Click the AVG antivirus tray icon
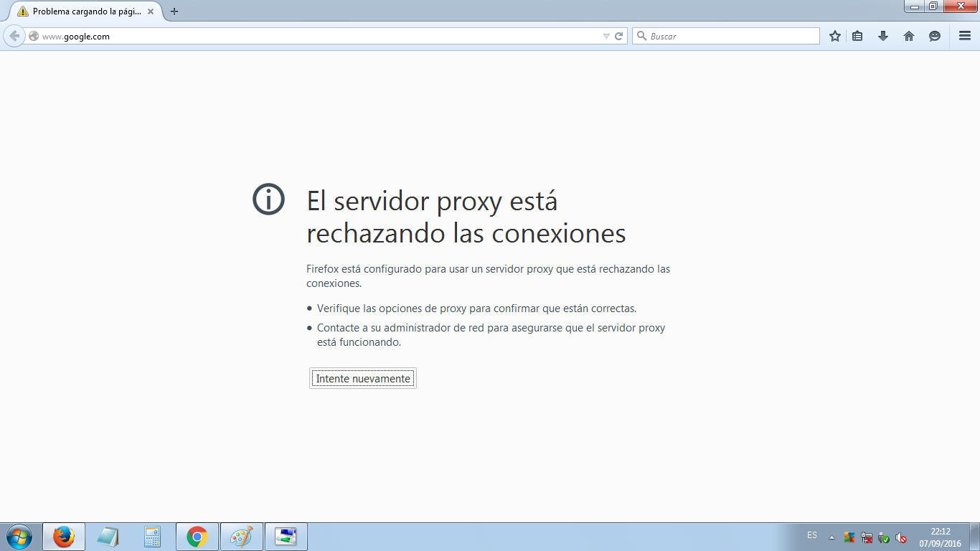980x551 pixels. coord(849,537)
